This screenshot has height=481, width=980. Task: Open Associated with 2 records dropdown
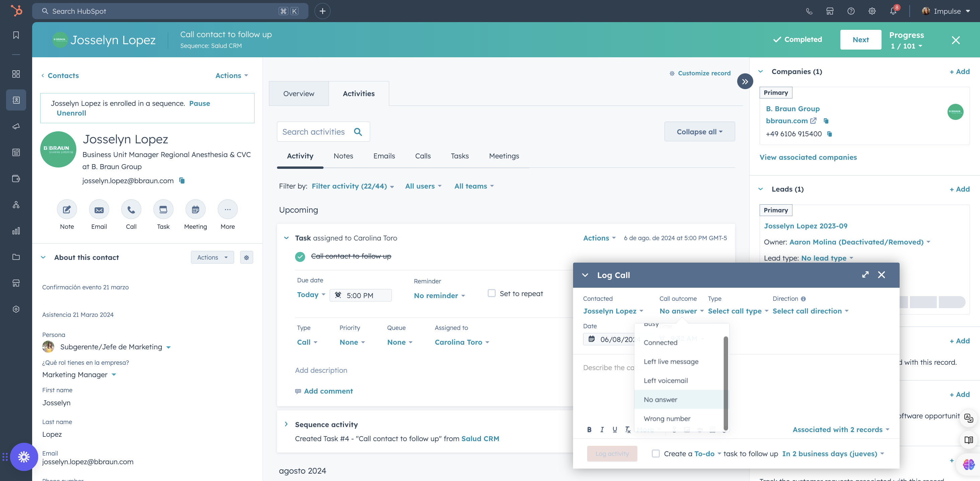tap(841, 430)
